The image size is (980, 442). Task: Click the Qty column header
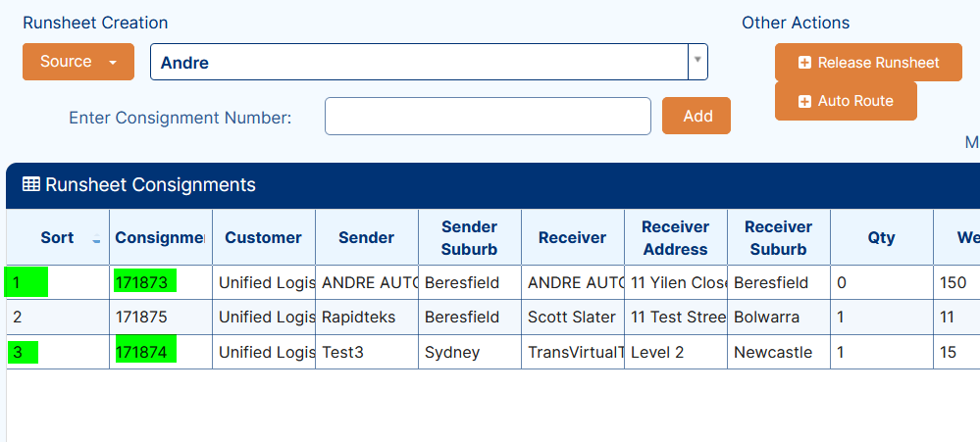coord(881,237)
